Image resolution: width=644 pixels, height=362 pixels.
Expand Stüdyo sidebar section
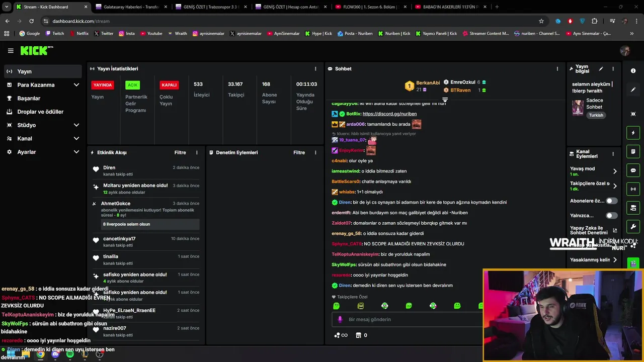point(76,125)
